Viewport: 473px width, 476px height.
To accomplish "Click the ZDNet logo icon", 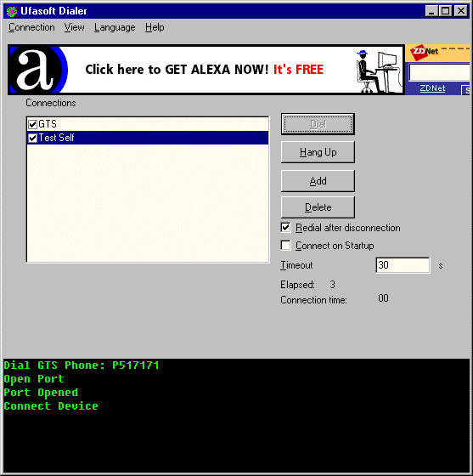I will coord(425,52).
